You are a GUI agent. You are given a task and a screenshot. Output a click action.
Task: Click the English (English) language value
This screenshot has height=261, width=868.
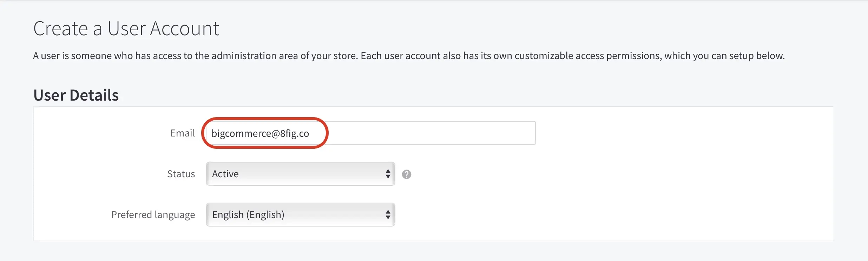[x=248, y=215]
